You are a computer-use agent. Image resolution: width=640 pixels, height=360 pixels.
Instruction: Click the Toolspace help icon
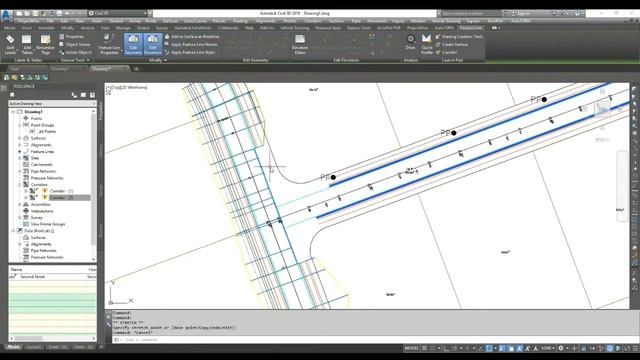pyautogui.click(x=93, y=95)
